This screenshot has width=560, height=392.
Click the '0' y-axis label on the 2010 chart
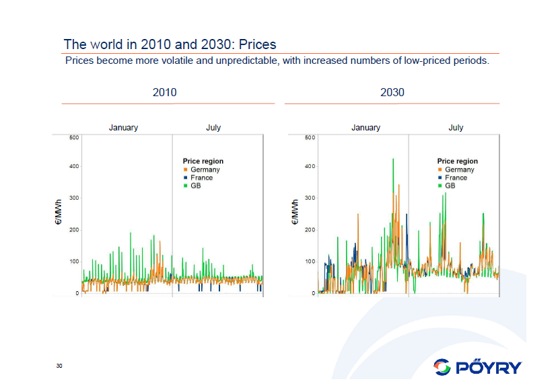coord(77,293)
